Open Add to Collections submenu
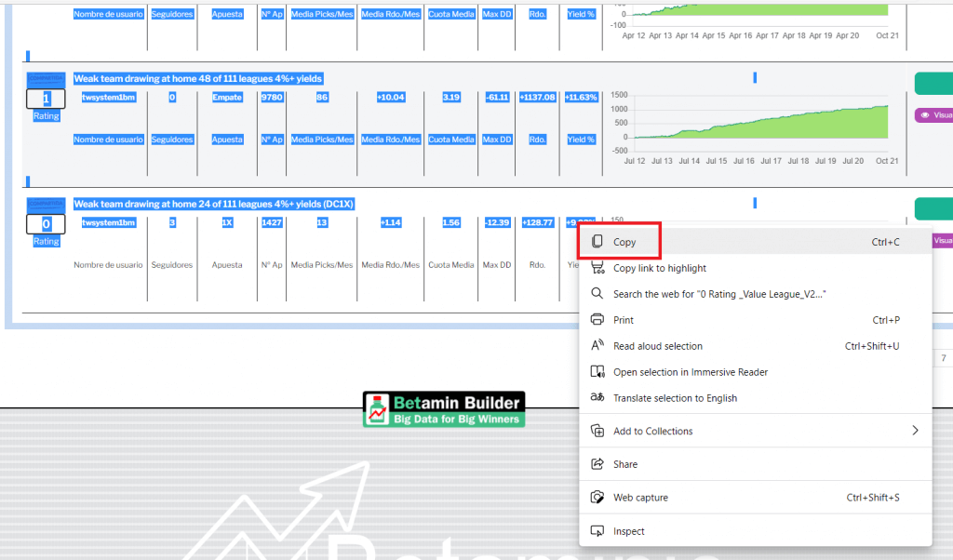This screenshot has width=953, height=560. [x=755, y=432]
